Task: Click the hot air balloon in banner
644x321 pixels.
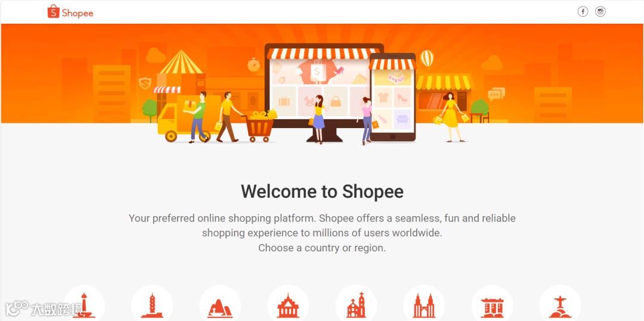Action: (x=427, y=58)
